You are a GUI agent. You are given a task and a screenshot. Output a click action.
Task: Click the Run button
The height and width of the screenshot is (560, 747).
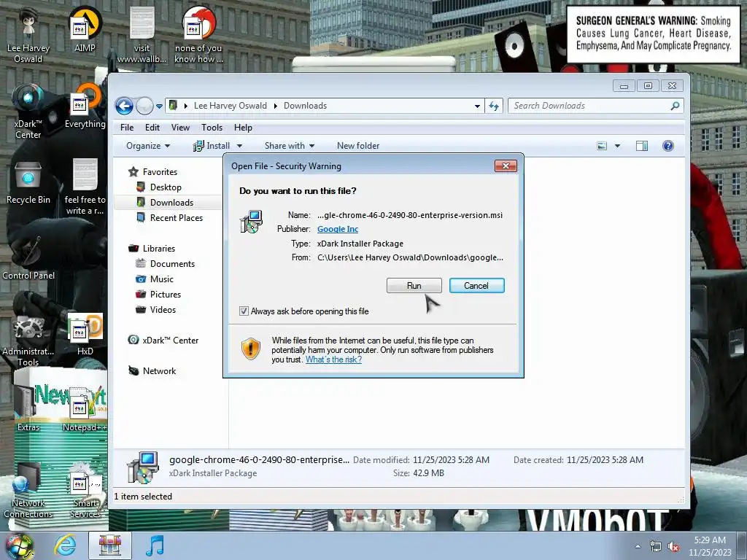(x=414, y=286)
